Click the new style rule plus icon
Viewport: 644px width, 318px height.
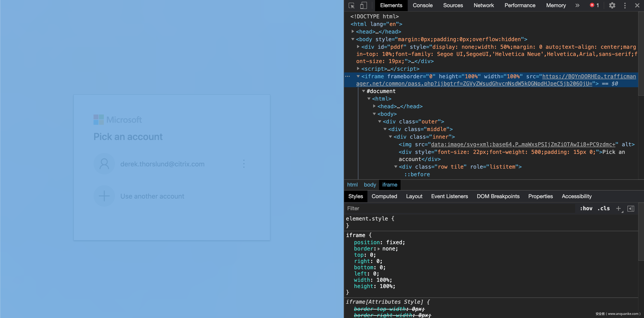click(618, 209)
